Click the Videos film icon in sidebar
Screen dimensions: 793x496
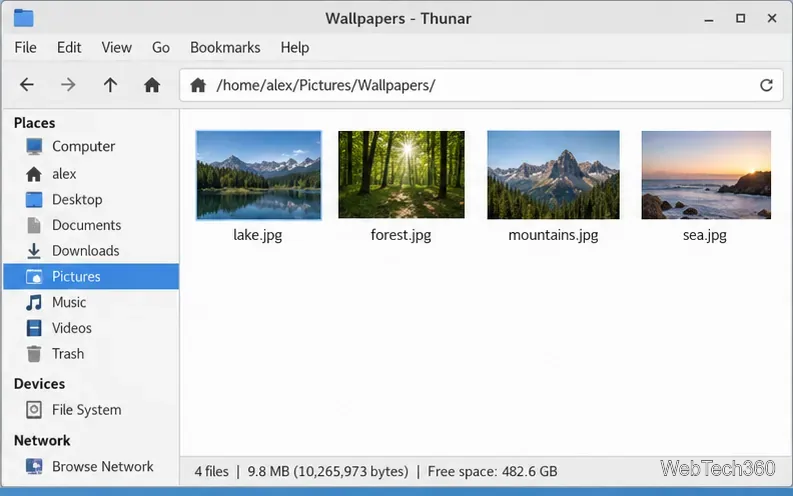point(34,328)
